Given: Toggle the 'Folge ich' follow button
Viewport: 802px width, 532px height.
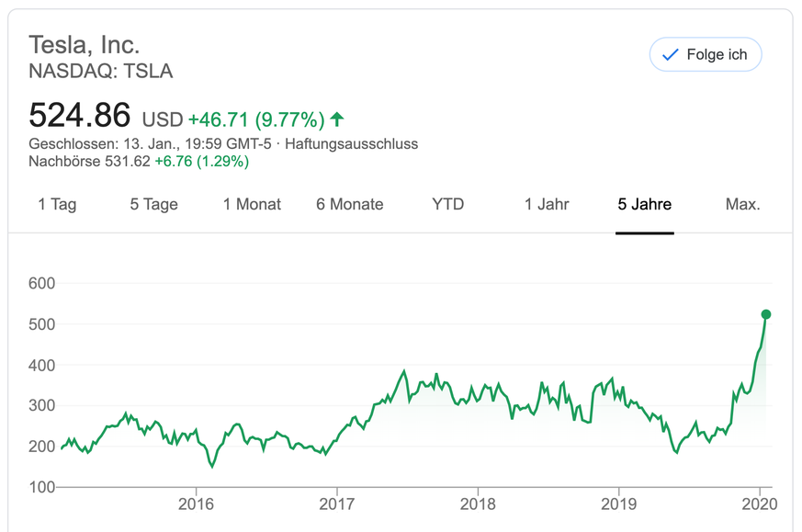Looking at the screenshot, I should [x=706, y=55].
